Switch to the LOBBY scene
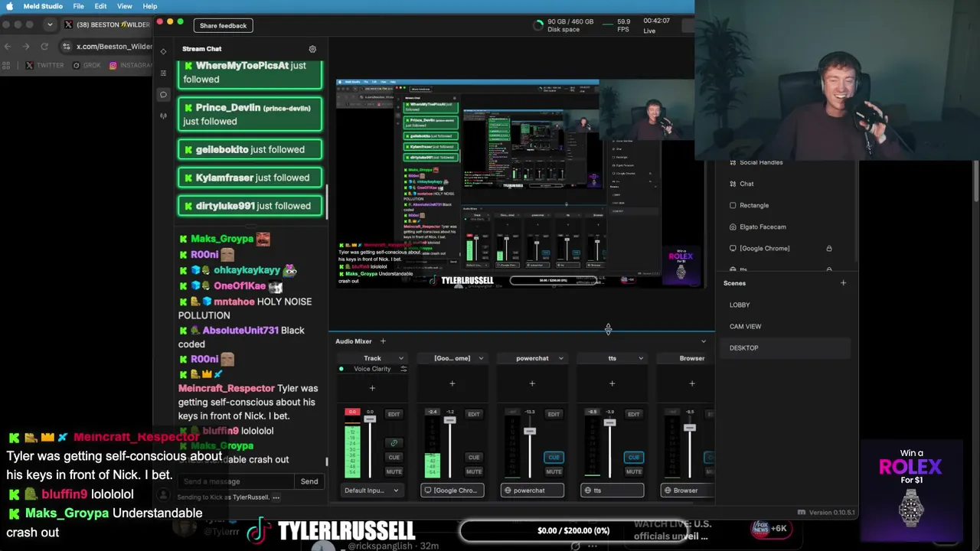 785,305
